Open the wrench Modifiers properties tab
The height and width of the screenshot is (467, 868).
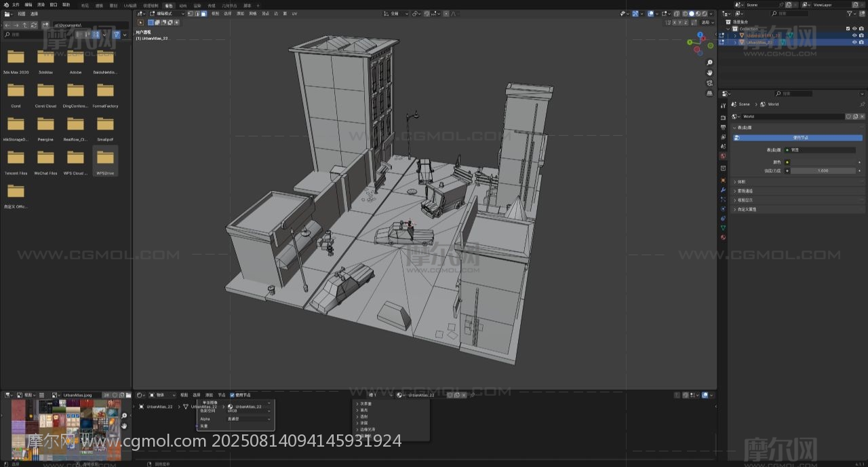click(723, 190)
